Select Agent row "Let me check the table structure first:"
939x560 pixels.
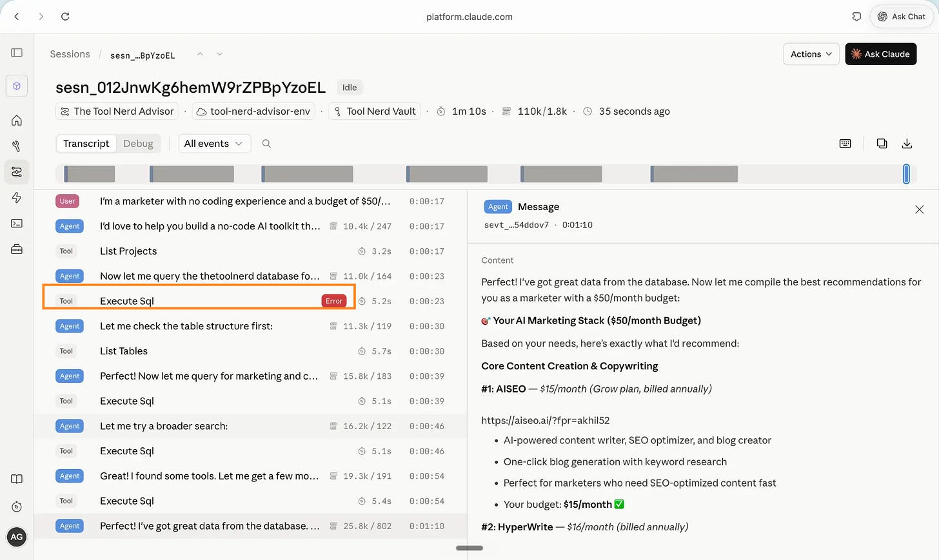click(250, 326)
